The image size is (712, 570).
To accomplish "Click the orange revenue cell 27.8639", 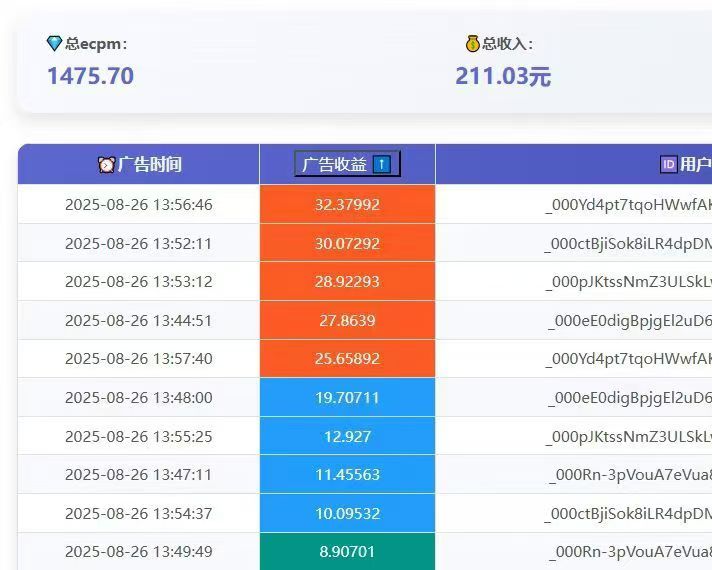I will tap(347, 320).
